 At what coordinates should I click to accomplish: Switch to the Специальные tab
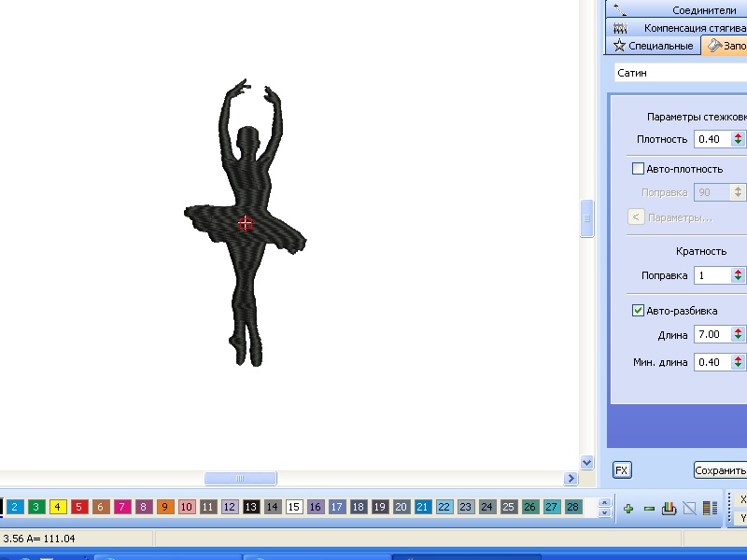coord(653,46)
